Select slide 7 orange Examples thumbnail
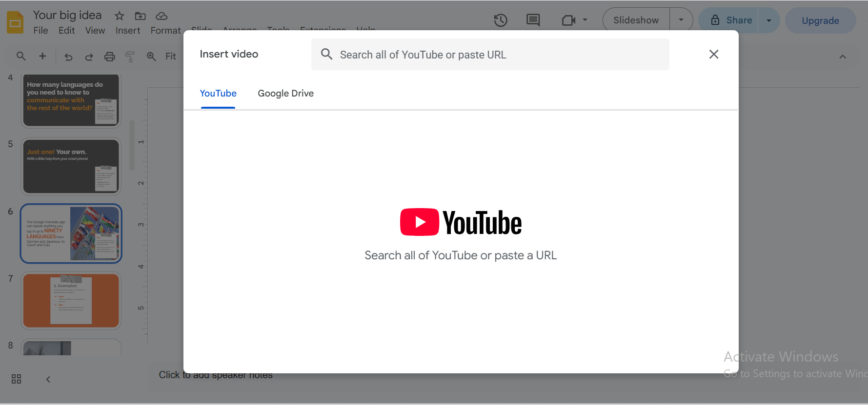The width and height of the screenshot is (868, 405). tap(71, 301)
